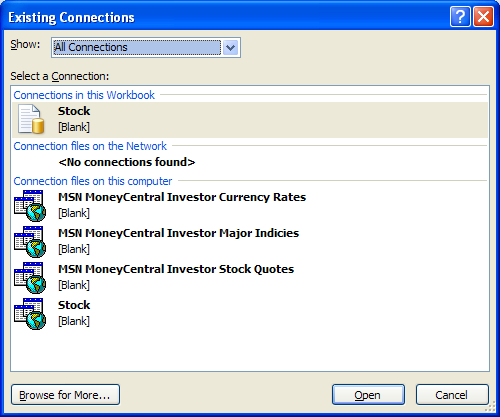Select MSN MoneyCentral Investor Currency Rates

tap(250, 205)
